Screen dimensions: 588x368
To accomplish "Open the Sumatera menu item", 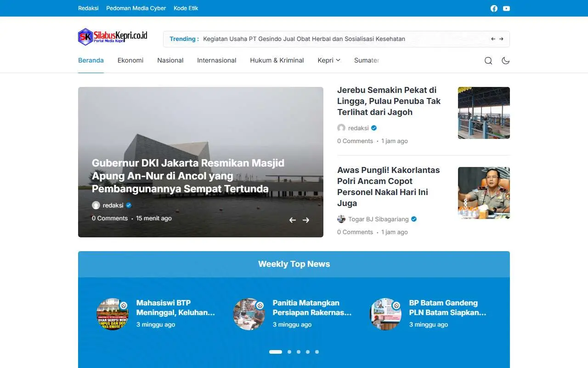I will pyautogui.click(x=367, y=60).
